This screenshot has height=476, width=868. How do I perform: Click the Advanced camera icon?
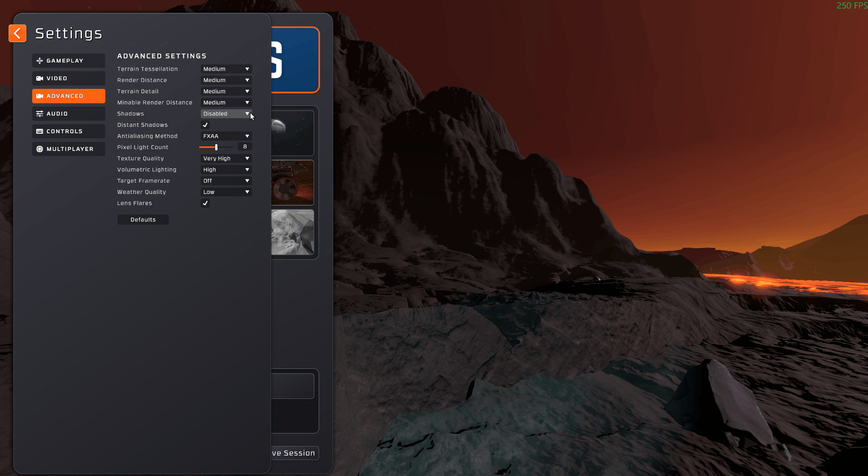click(x=40, y=96)
